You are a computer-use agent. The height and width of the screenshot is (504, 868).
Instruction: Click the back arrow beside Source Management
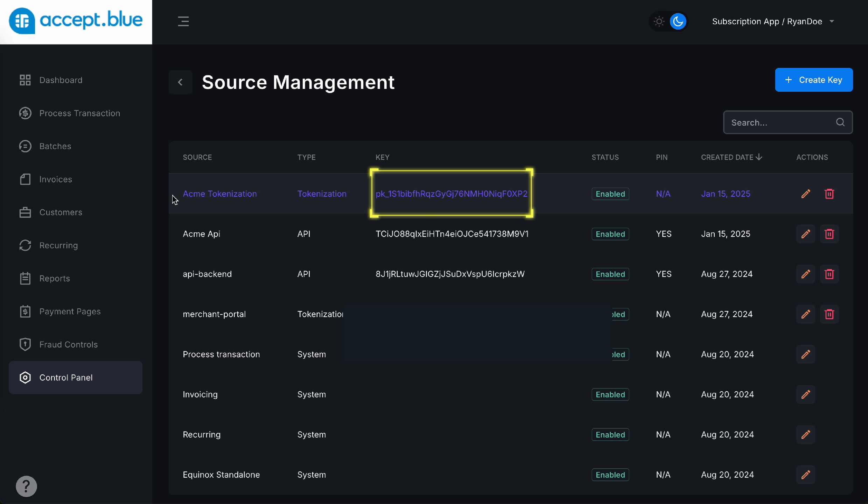pyautogui.click(x=181, y=82)
